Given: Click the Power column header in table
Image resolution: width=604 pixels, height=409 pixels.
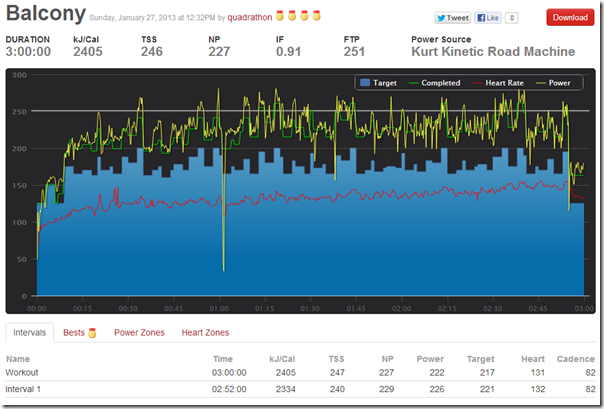Looking at the screenshot, I should pos(430,359).
